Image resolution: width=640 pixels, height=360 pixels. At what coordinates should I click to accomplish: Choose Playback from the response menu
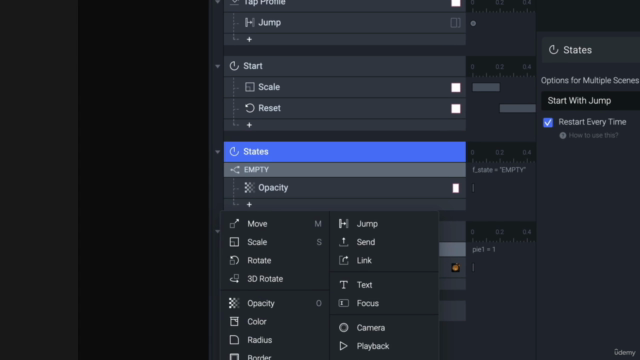384,346
